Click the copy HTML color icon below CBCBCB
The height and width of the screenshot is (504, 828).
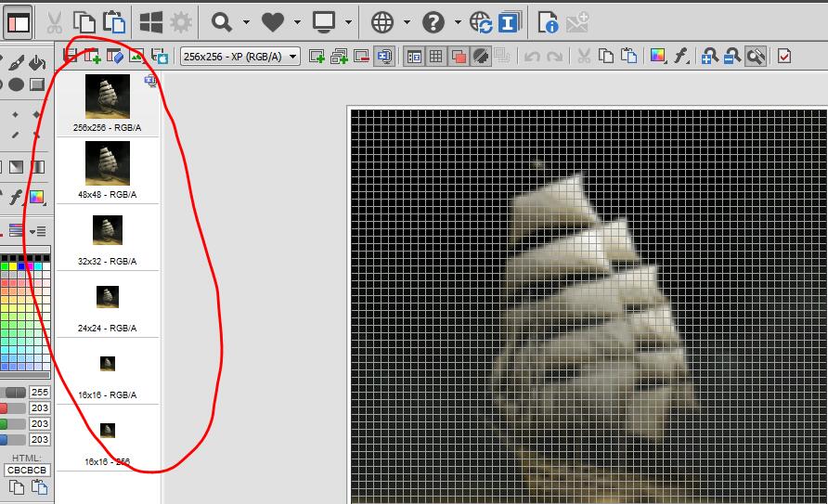[17, 487]
